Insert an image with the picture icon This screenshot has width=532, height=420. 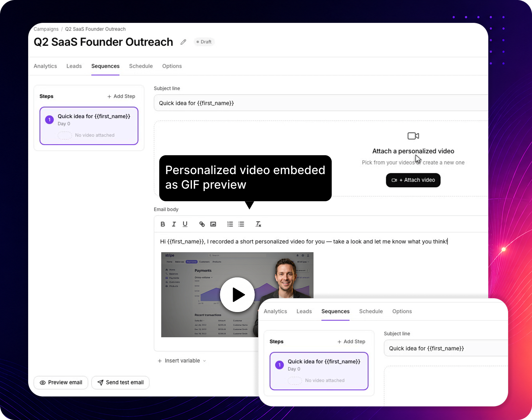point(213,224)
